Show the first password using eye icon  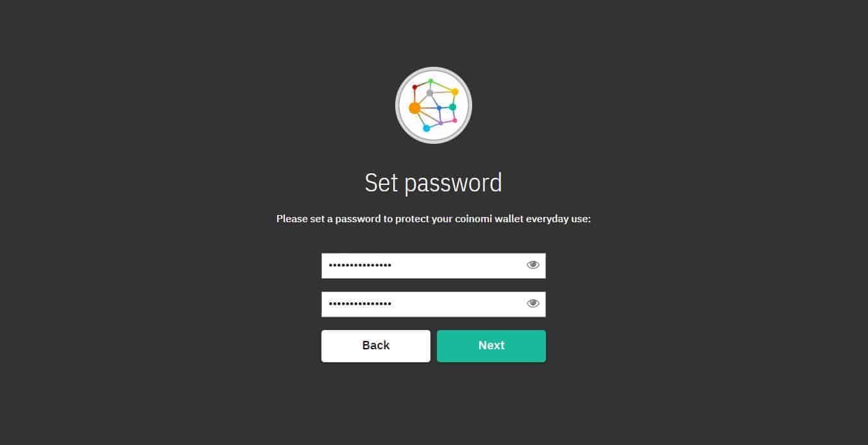click(x=533, y=265)
